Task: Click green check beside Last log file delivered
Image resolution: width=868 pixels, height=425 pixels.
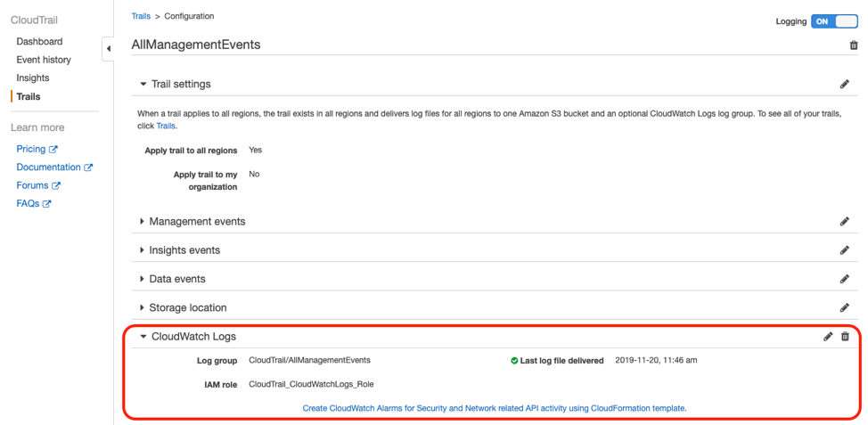Action: tap(514, 360)
